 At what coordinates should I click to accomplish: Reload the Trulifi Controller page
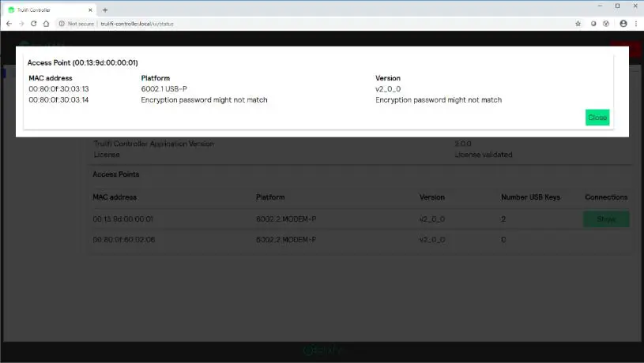pos(34,24)
